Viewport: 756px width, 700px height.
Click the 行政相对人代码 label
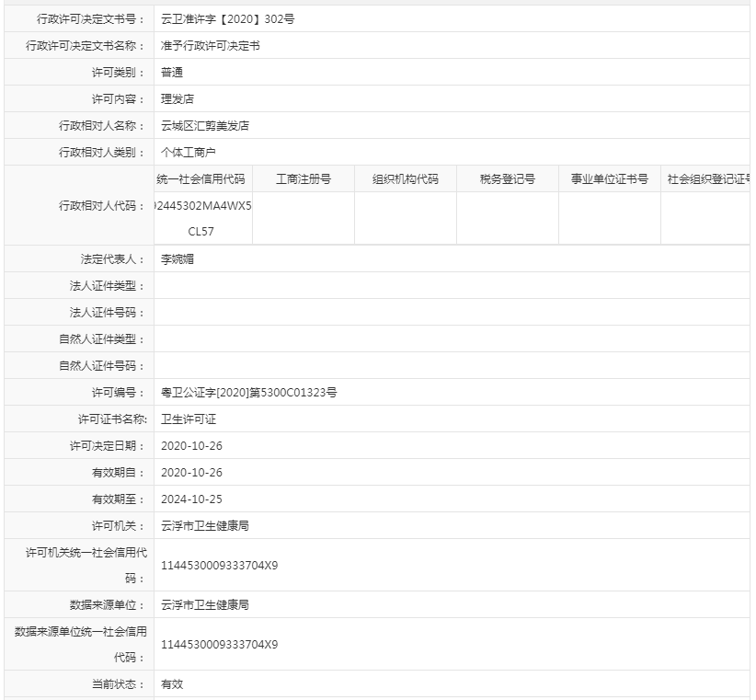coord(102,206)
